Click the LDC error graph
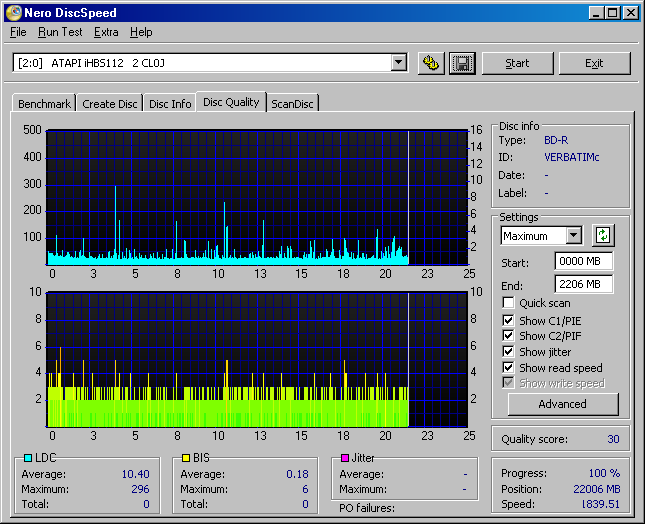The height and width of the screenshot is (524, 645). tap(258, 197)
